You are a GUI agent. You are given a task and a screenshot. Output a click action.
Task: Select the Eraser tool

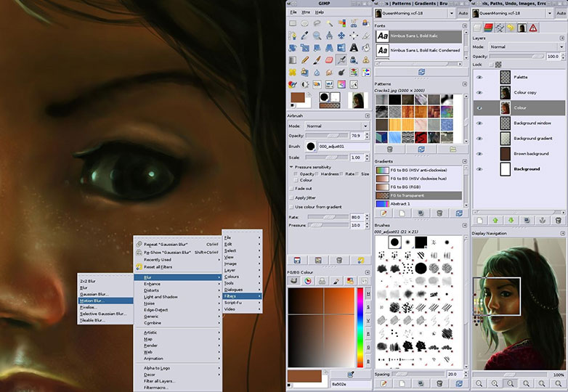click(x=329, y=60)
